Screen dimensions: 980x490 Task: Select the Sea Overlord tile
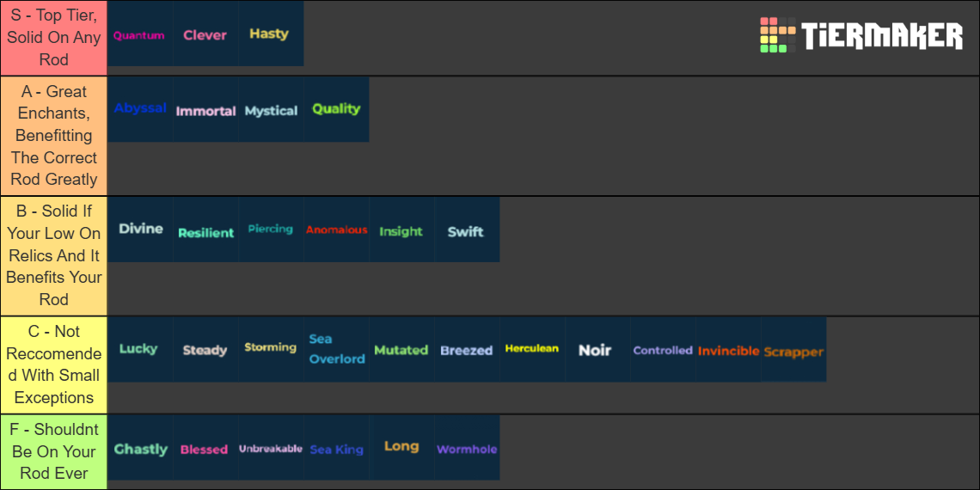tap(336, 349)
